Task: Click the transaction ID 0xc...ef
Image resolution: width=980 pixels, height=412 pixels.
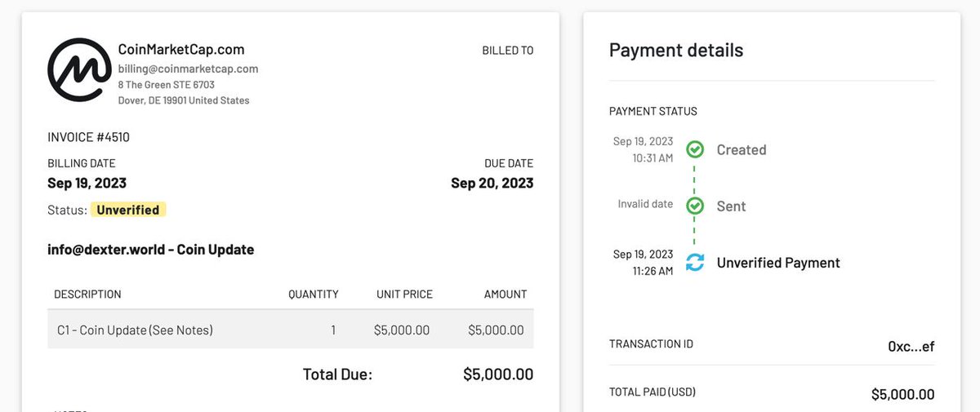Action: pos(911,346)
